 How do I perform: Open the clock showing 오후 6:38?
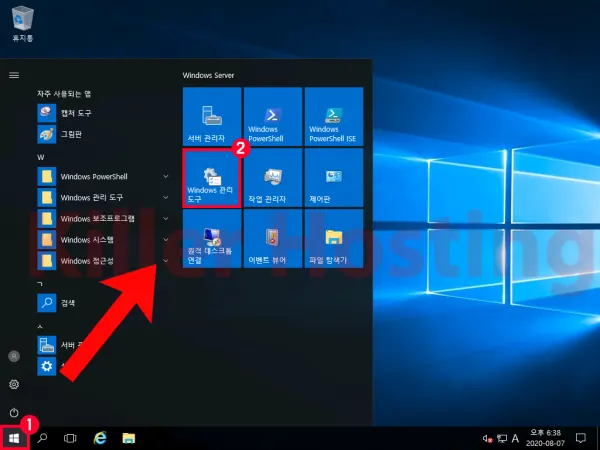point(545,438)
